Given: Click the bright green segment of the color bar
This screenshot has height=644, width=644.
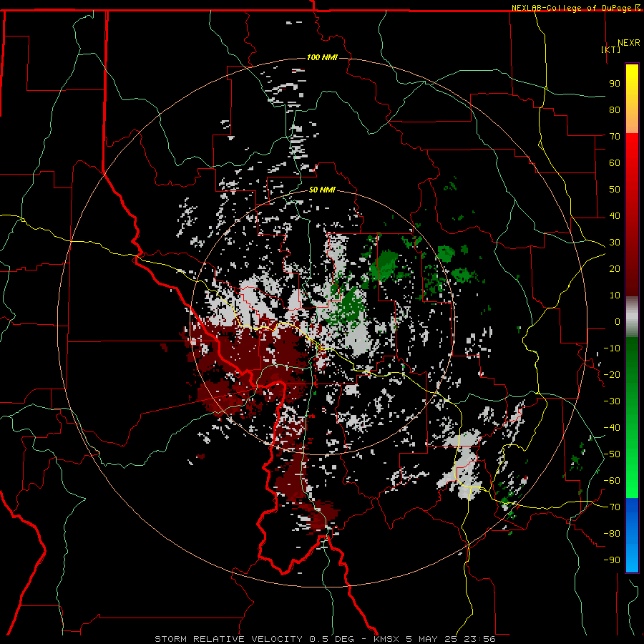Looking at the screenshot, I should [x=632, y=417].
